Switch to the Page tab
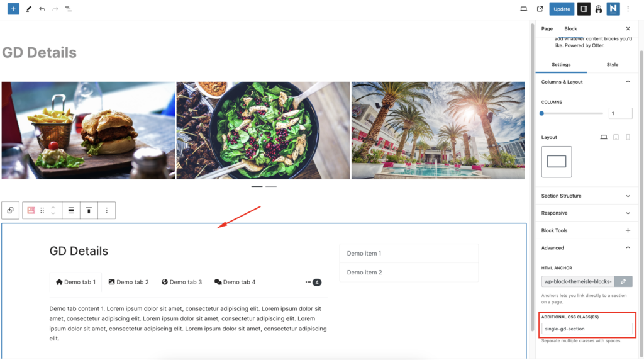 pyautogui.click(x=547, y=29)
